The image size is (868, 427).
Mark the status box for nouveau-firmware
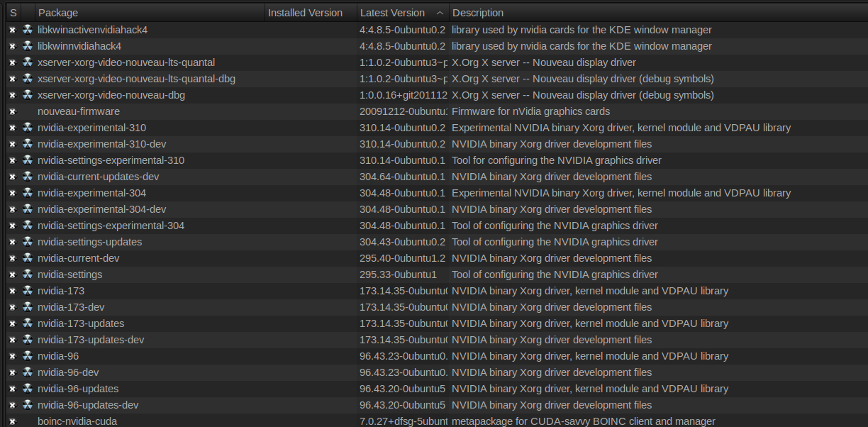pyautogui.click(x=12, y=111)
